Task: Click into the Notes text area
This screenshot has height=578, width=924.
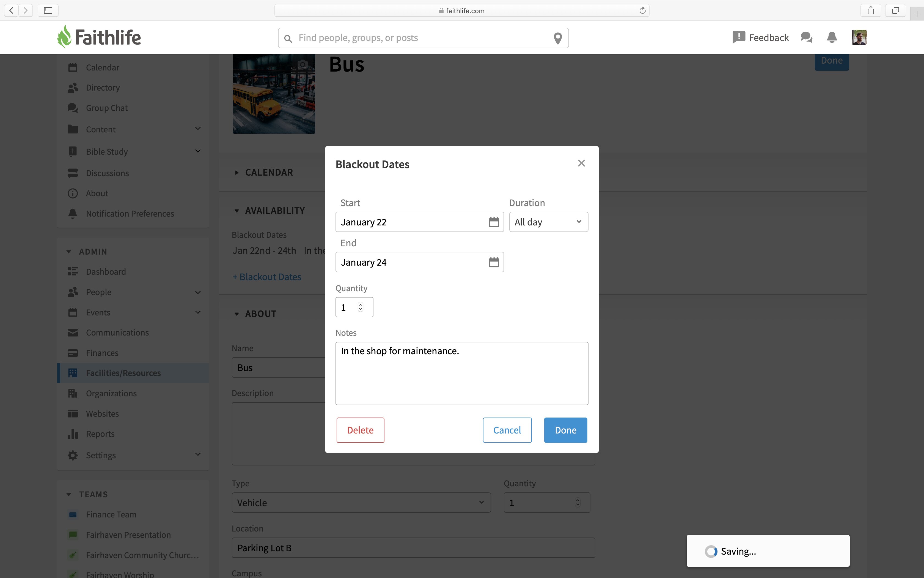Action: (x=462, y=373)
